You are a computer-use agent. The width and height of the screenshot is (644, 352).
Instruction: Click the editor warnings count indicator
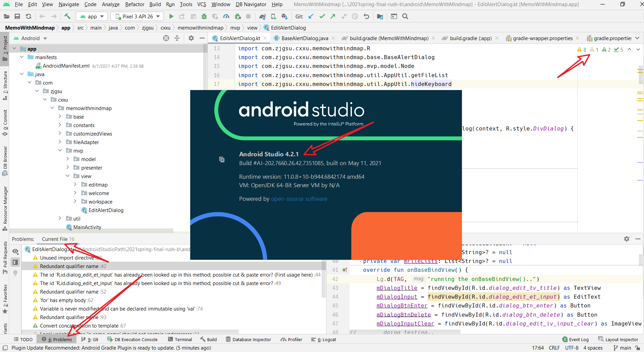point(582,50)
